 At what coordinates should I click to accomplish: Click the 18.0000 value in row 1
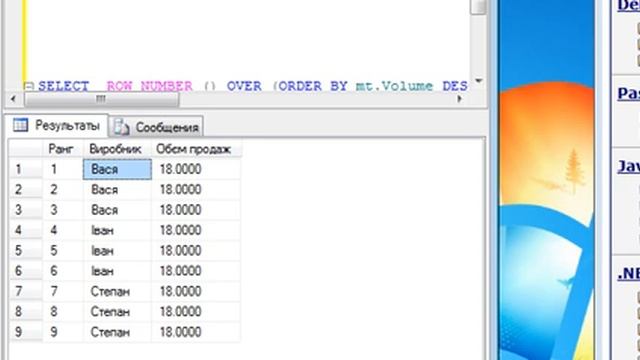click(196, 169)
